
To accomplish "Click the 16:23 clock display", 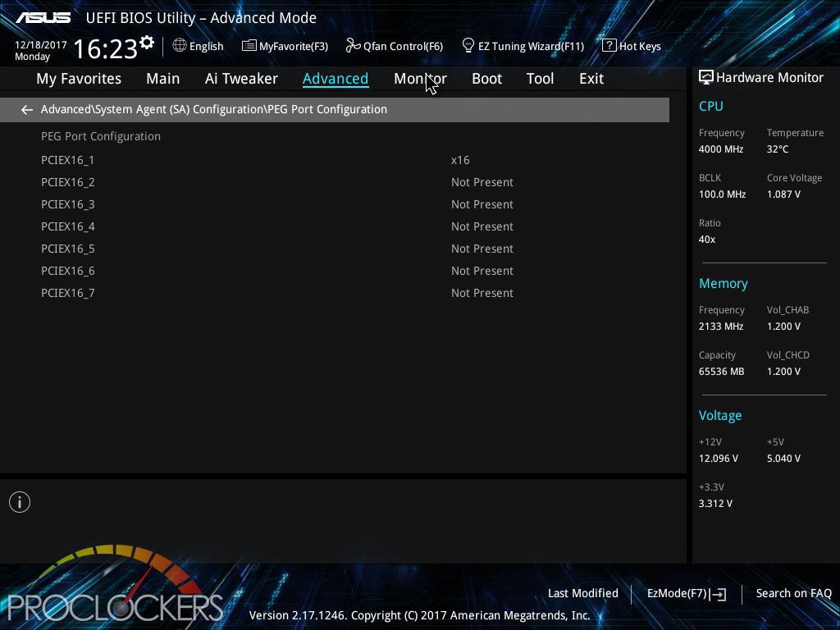I will click(x=105, y=49).
